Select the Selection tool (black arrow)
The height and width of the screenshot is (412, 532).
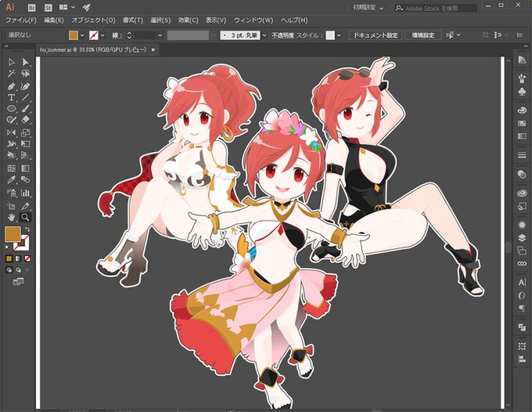click(11, 62)
